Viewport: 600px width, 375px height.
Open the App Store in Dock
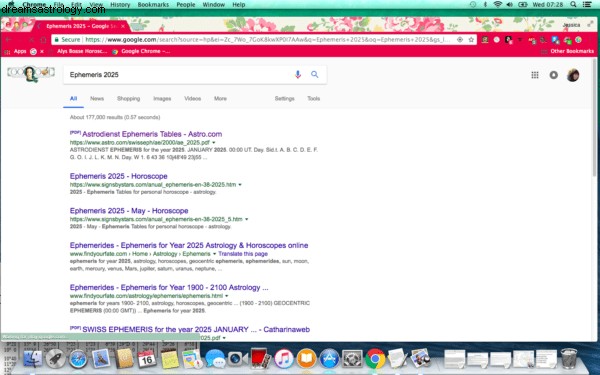click(329, 359)
